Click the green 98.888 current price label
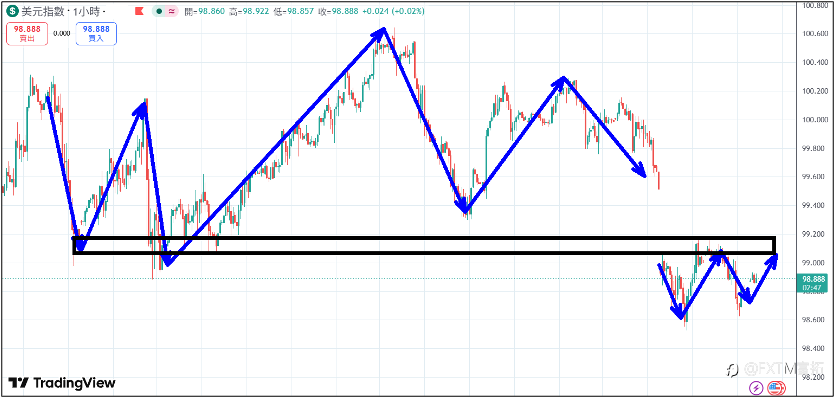 [813, 279]
